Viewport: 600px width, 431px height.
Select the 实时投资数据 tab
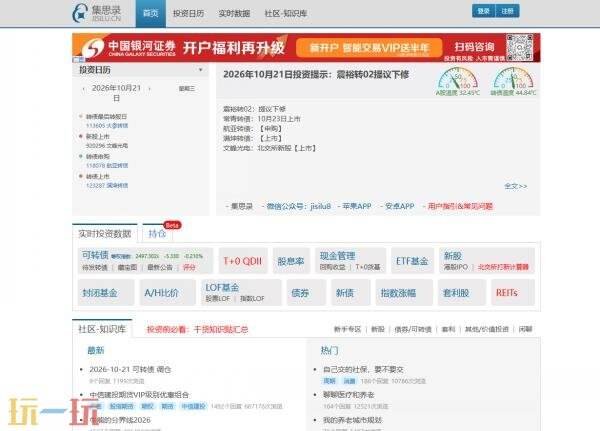click(x=105, y=233)
